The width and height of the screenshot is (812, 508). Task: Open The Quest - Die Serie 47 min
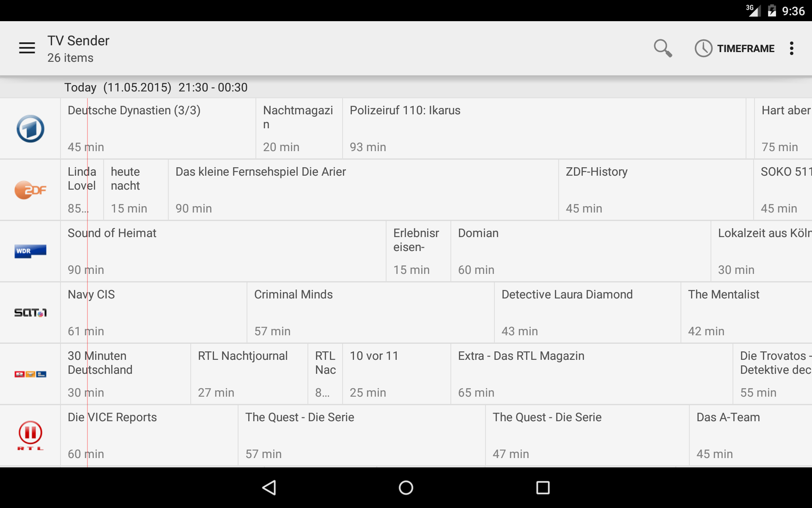point(587,436)
